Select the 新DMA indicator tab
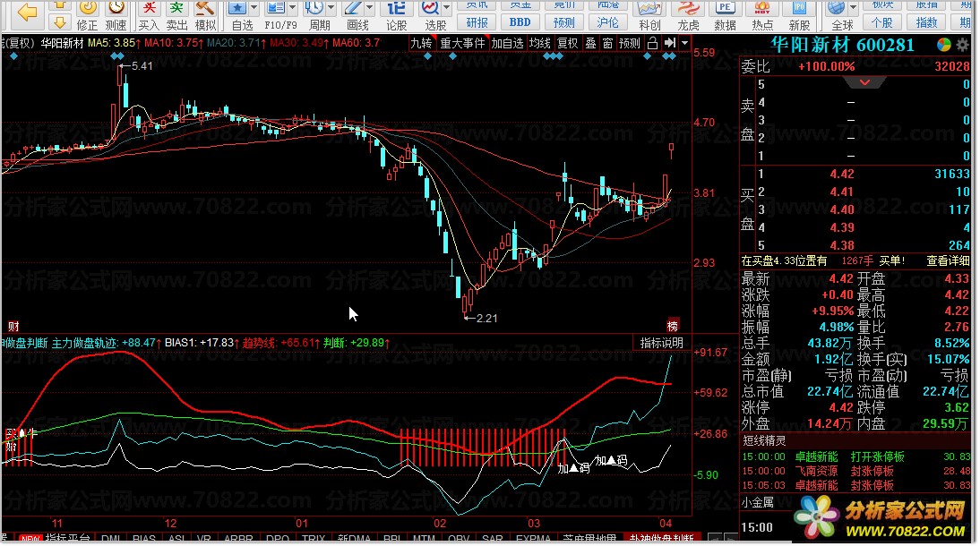This screenshot has height=546, width=980. click(x=355, y=539)
